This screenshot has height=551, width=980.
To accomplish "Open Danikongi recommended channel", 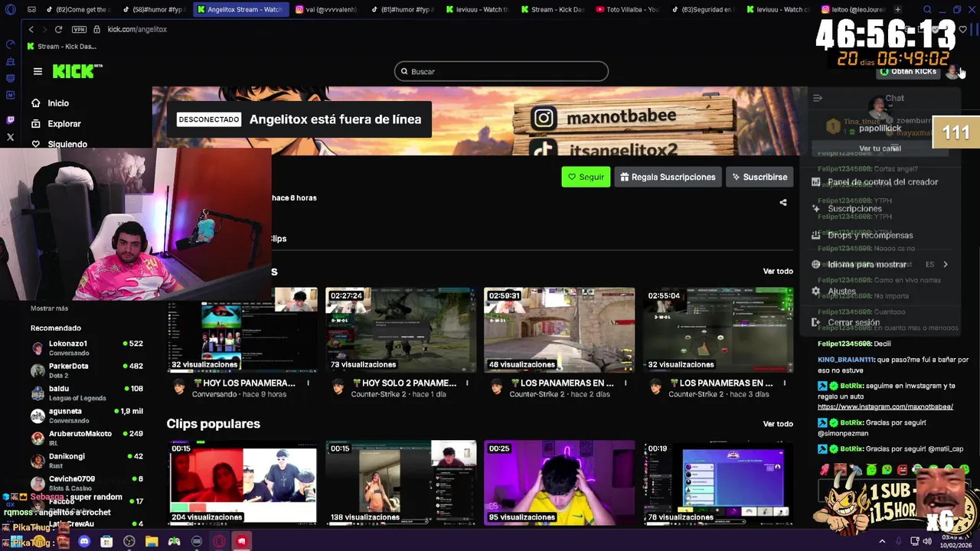I will tap(87, 461).
